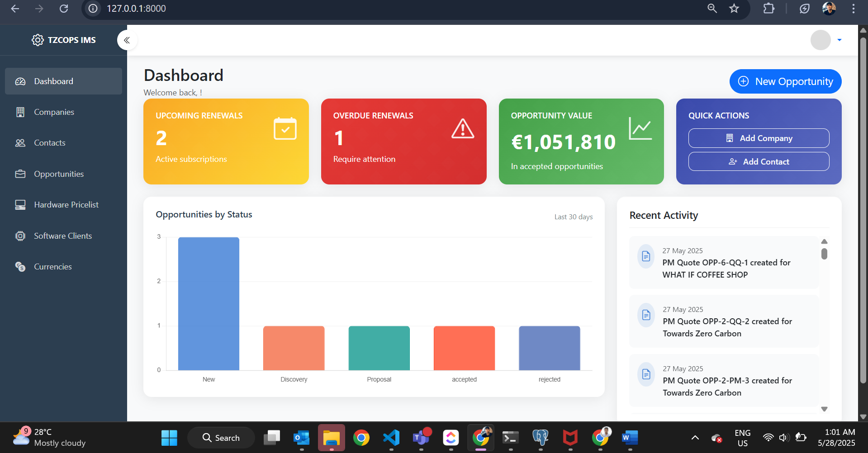
Task: Open the OPP-6-QQ-1 quote activity entry
Action: [x=724, y=263]
